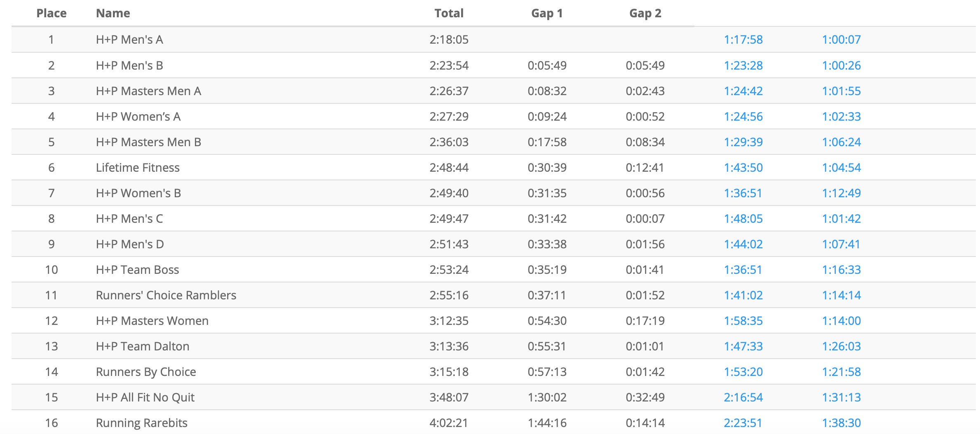The image size is (980, 434).
Task: Click the 1:00:07 split for H+P Men's A
Action: [x=841, y=40]
